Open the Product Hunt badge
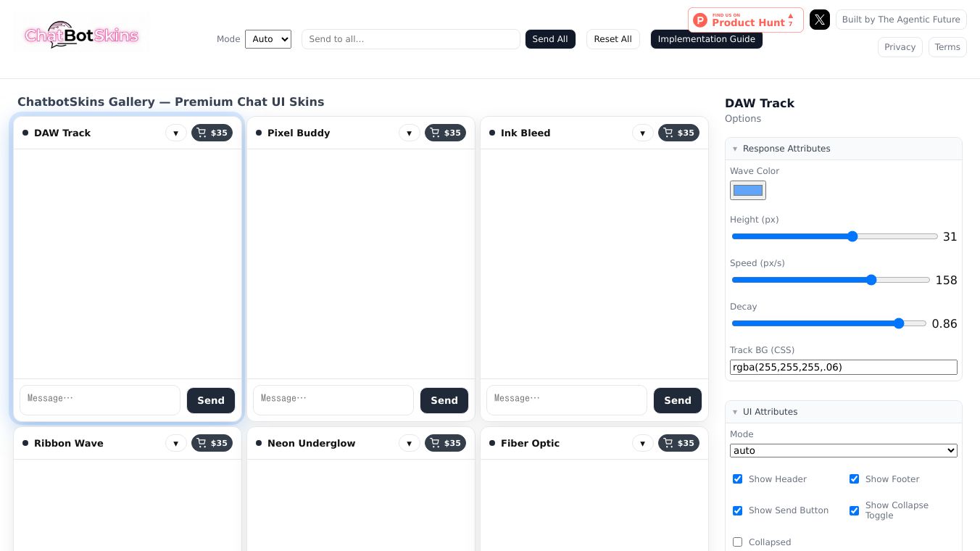Screen dimensions: 980x551 pyautogui.click(x=745, y=20)
